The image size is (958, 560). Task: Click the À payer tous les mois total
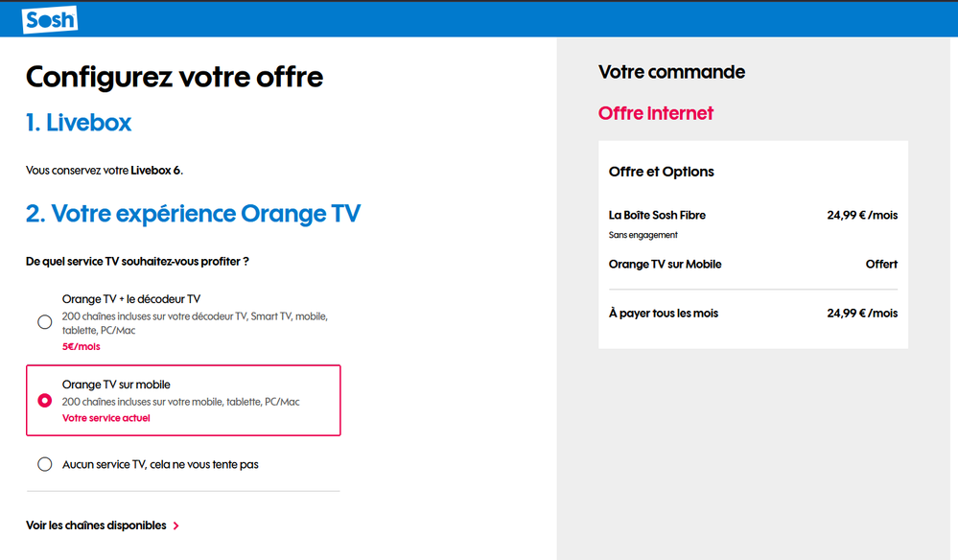point(753,314)
